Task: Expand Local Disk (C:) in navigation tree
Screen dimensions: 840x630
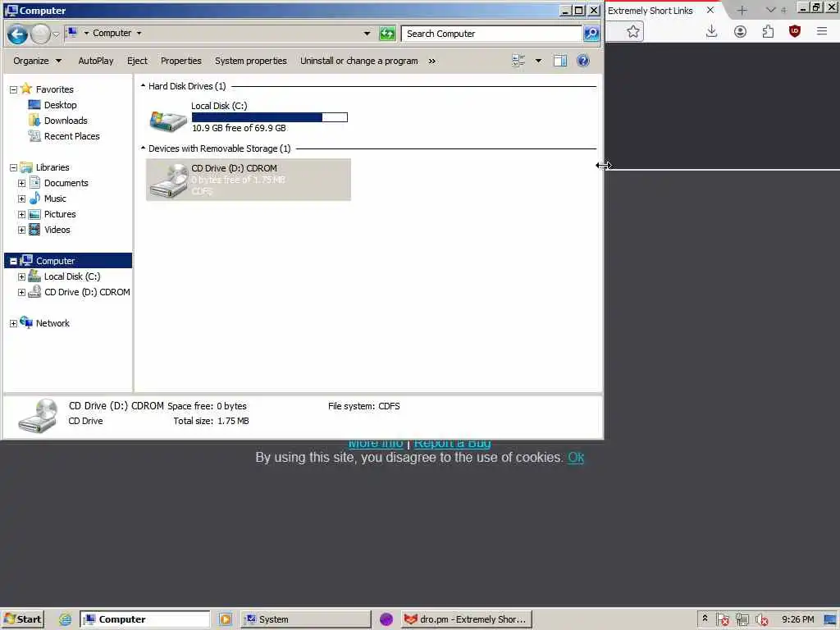Action: (21, 277)
